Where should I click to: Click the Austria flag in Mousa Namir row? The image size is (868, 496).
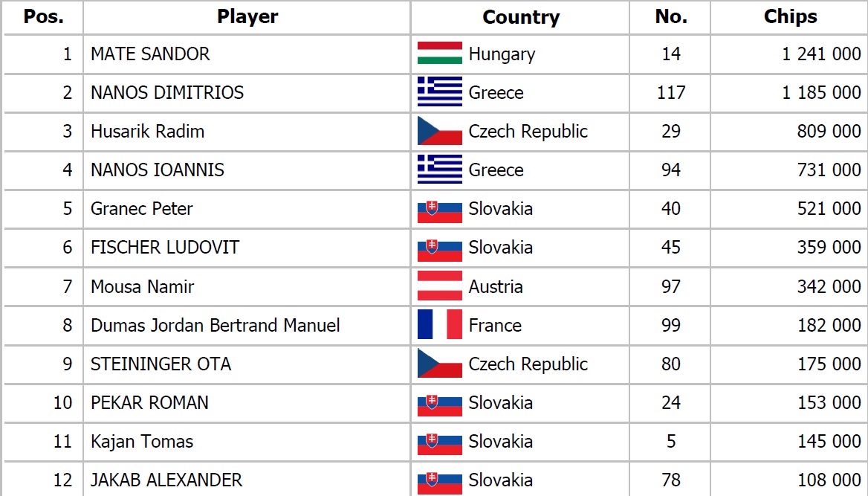[x=439, y=286]
